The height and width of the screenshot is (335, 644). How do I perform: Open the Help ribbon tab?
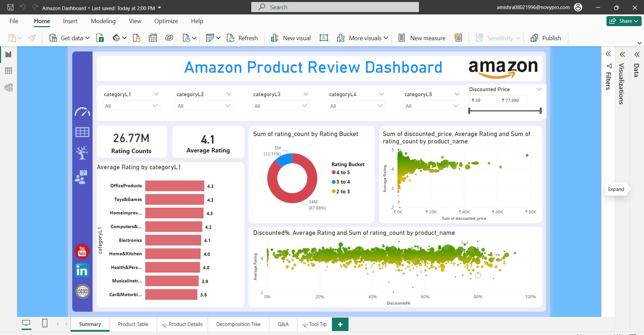[197, 21]
